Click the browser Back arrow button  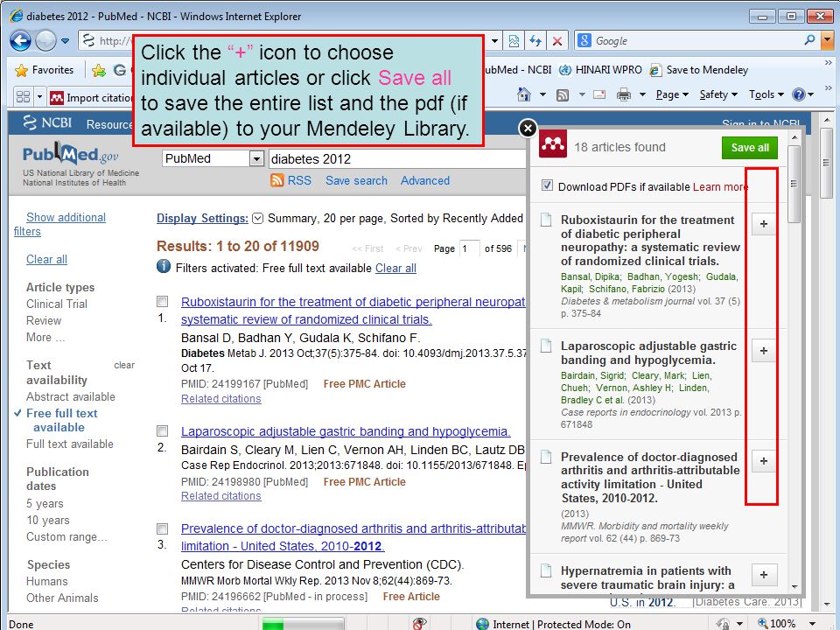tap(20, 41)
